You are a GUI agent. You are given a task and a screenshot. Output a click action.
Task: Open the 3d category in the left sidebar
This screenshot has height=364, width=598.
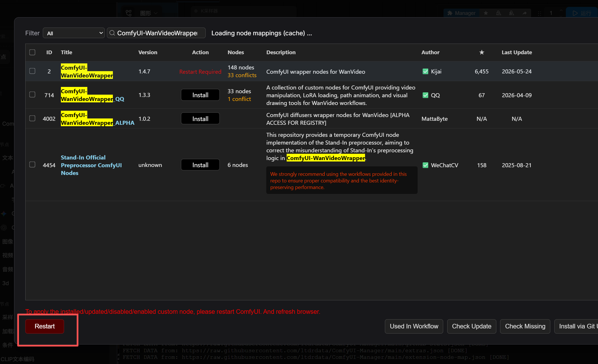coord(5,283)
